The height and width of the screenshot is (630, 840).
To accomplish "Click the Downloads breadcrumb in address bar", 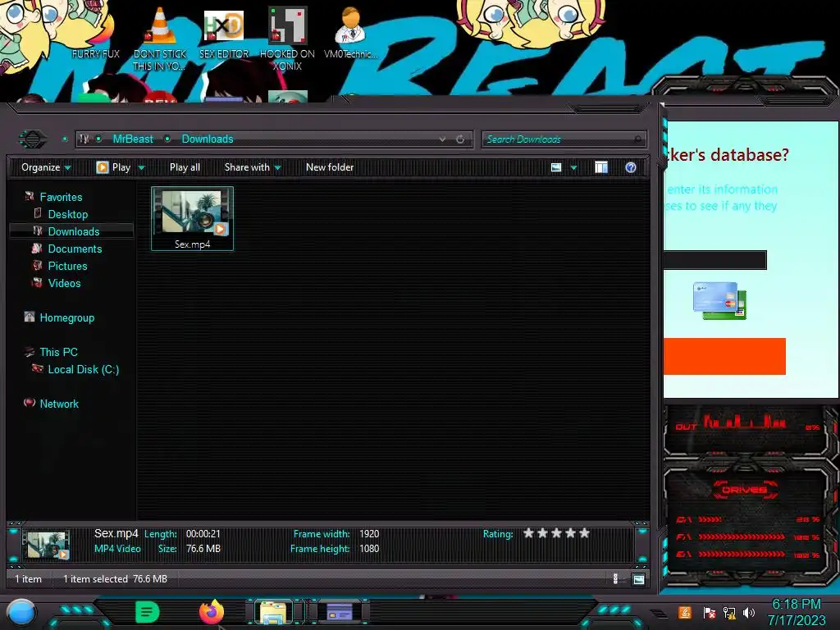I will click(x=208, y=139).
